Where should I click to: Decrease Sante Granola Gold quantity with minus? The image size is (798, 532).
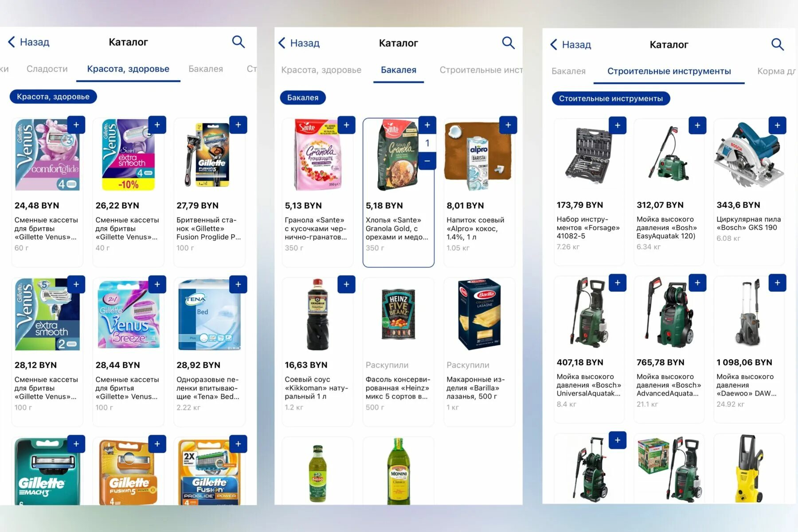tap(427, 161)
